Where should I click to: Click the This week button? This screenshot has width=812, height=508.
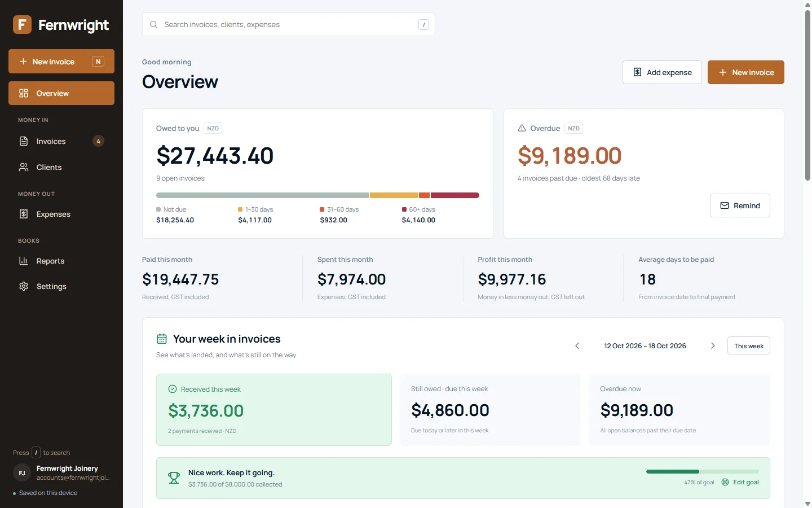[x=749, y=345]
